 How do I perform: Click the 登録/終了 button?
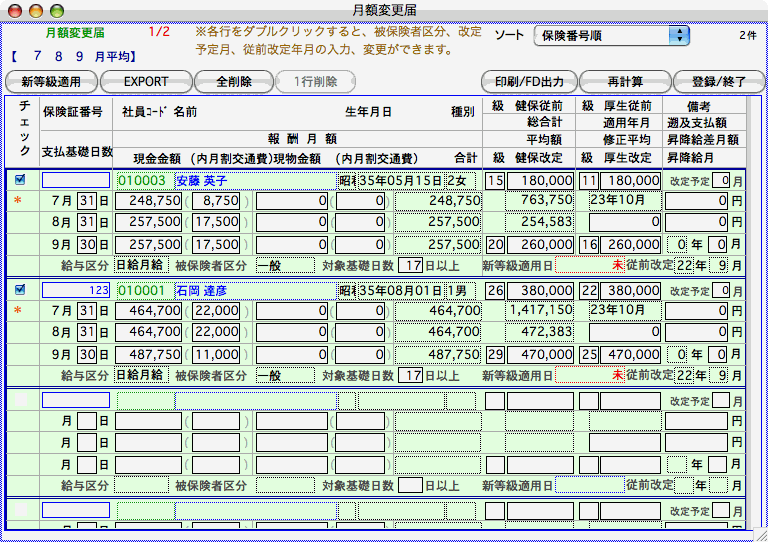[x=713, y=81]
